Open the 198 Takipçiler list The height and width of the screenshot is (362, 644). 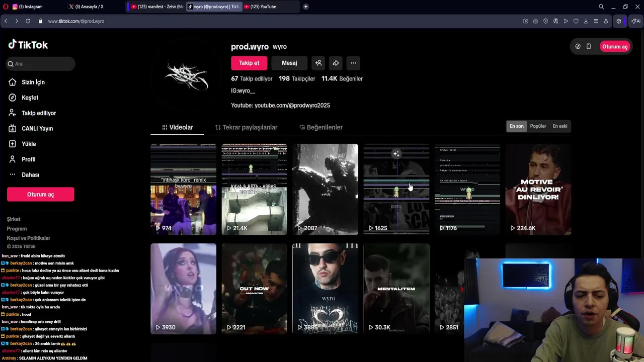coord(297,79)
